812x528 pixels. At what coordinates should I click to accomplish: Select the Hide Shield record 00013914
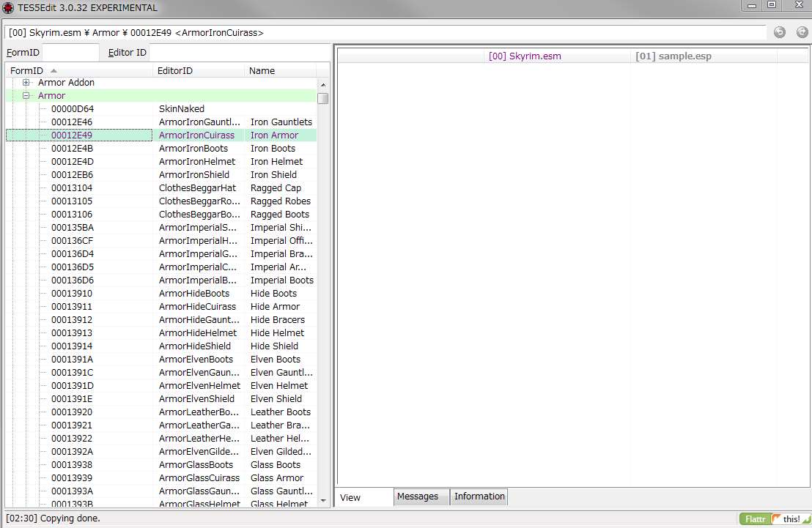pyautogui.click(x=161, y=346)
